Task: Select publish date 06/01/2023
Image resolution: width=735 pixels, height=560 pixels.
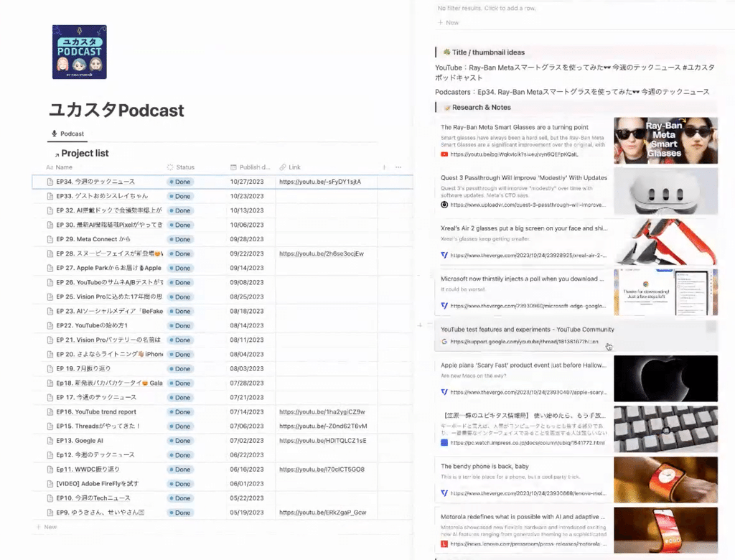Action: tap(247, 484)
